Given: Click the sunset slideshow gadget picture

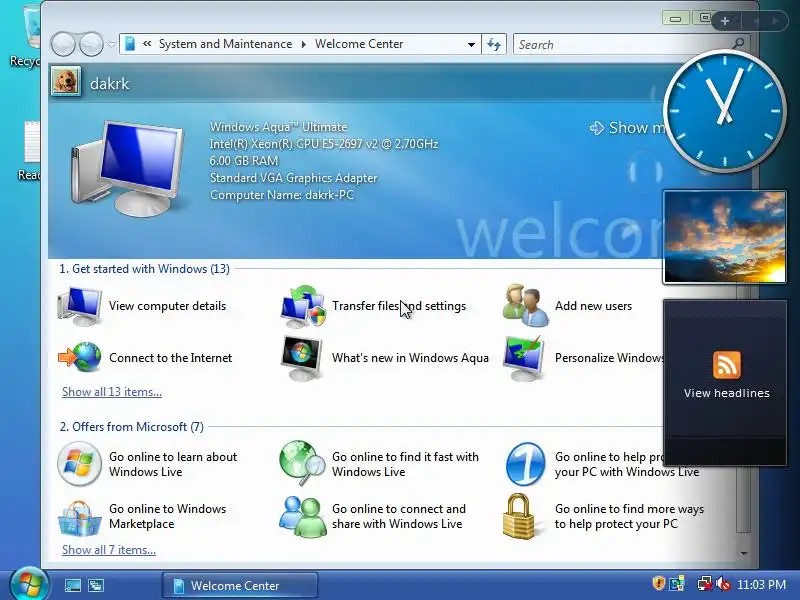Looking at the screenshot, I should [x=724, y=237].
